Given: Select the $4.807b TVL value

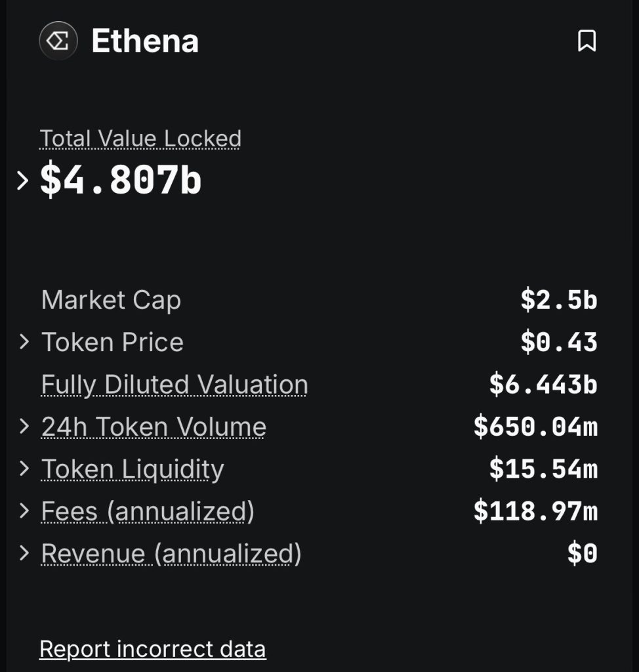Looking at the screenshot, I should pos(121,180).
